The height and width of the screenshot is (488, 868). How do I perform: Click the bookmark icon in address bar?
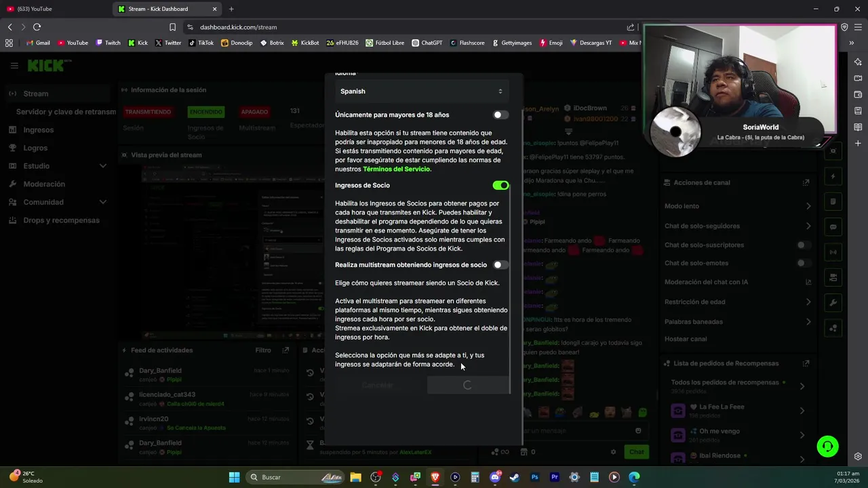click(172, 27)
